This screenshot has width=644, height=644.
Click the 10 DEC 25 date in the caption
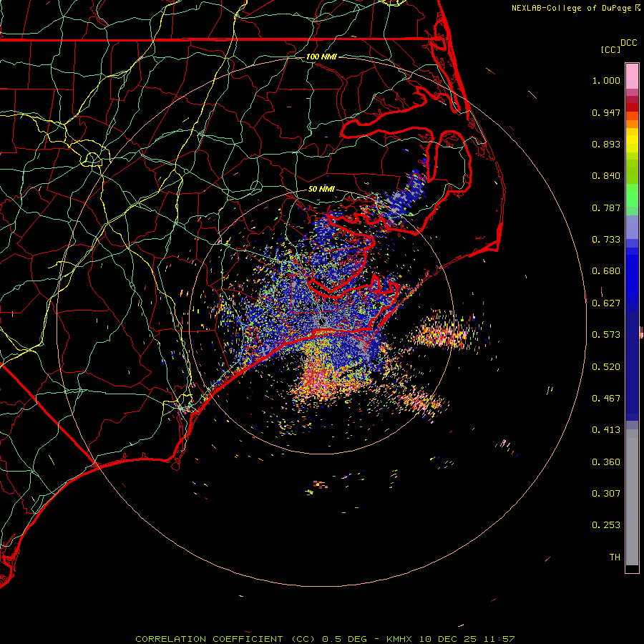tap(448, 639)
